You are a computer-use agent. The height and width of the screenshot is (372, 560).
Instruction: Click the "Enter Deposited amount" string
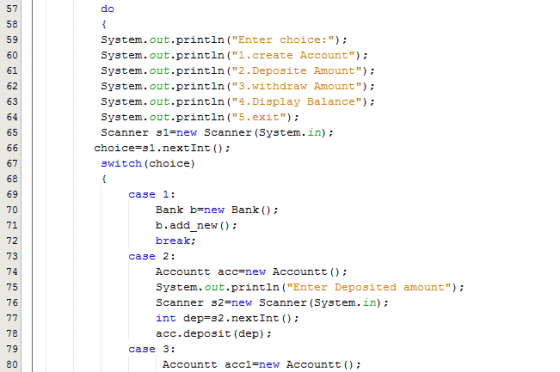click(x=369, y=287)
